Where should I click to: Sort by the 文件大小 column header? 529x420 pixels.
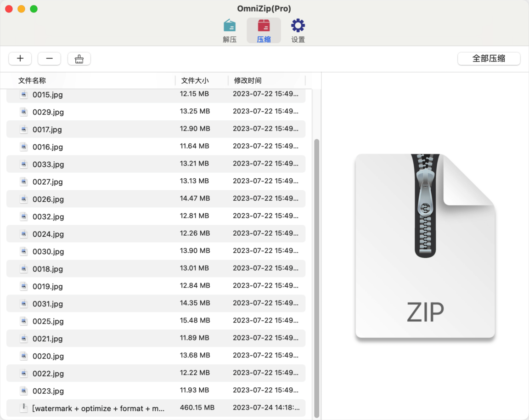[x=195, y=80]
